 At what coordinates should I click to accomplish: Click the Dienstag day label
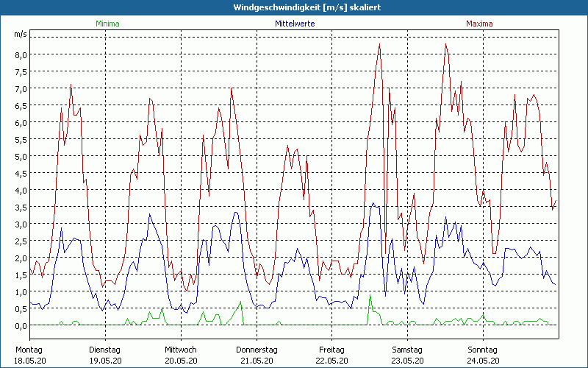pos(104,349)
